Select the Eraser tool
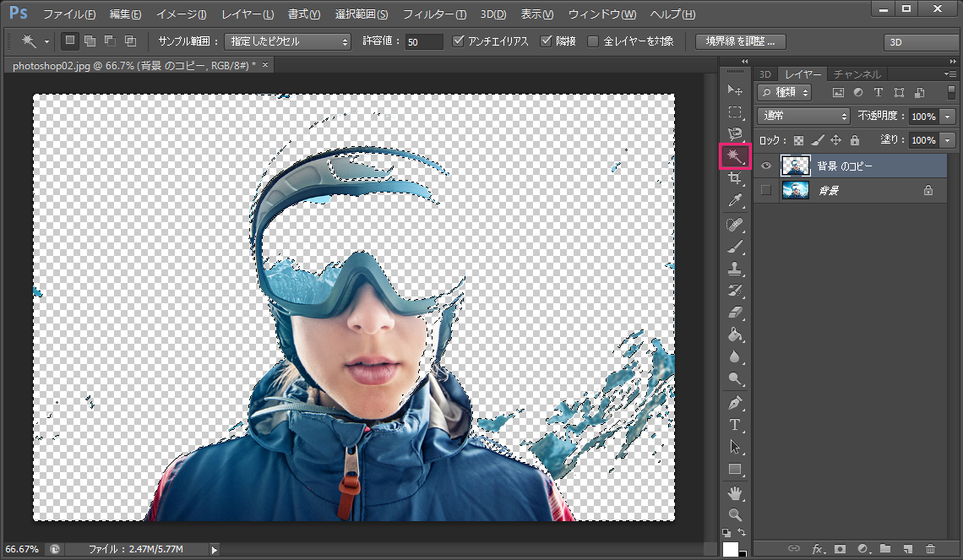Screen dimensions: 963x560 coord(734,313)
